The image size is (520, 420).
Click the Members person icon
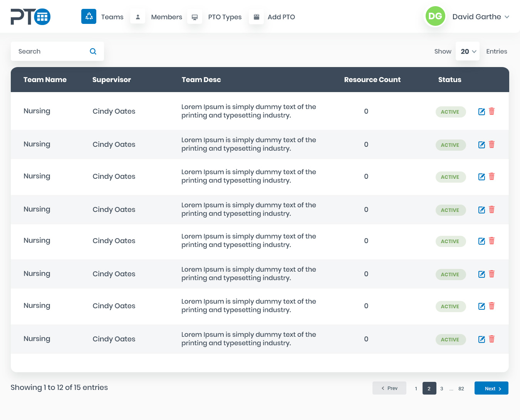click(138, 17)
